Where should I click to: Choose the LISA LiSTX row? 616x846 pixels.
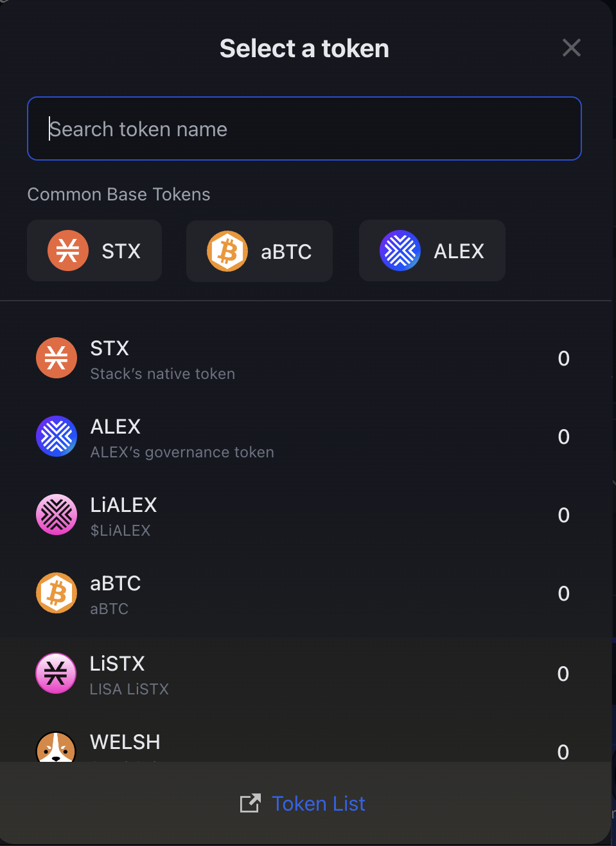coord(304,674)
